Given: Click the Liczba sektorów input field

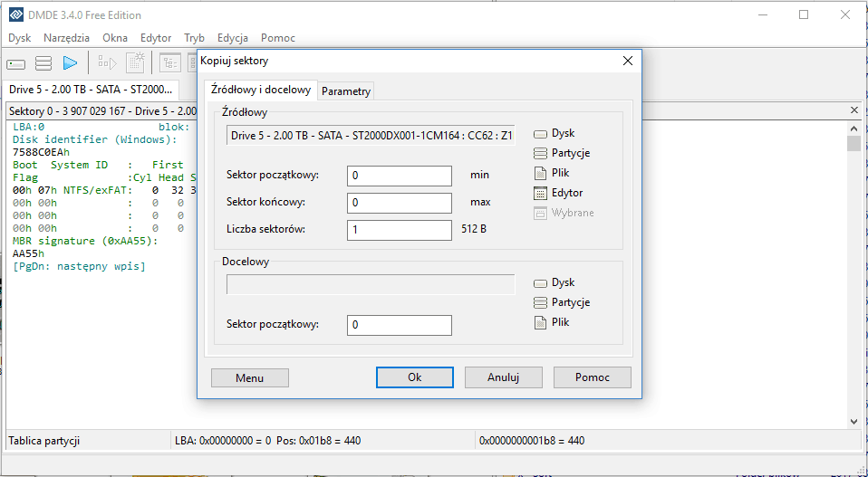Looking at the screenshot, I should coord(399,230).
